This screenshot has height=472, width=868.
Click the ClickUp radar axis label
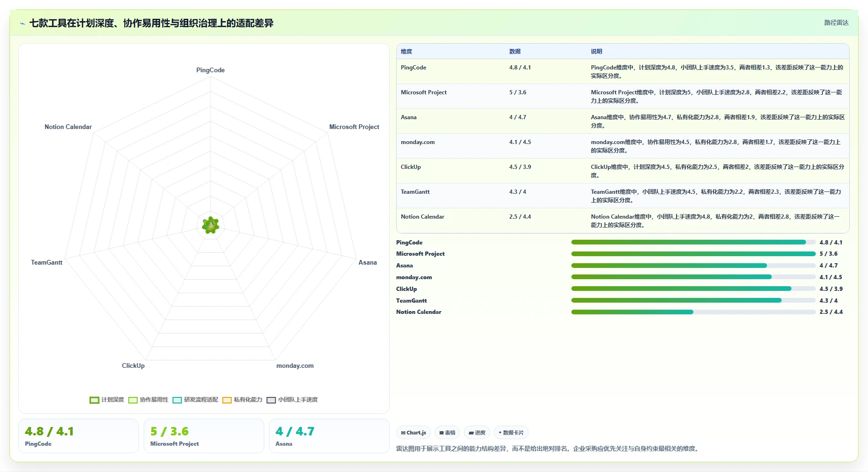[x=133, y=365]
